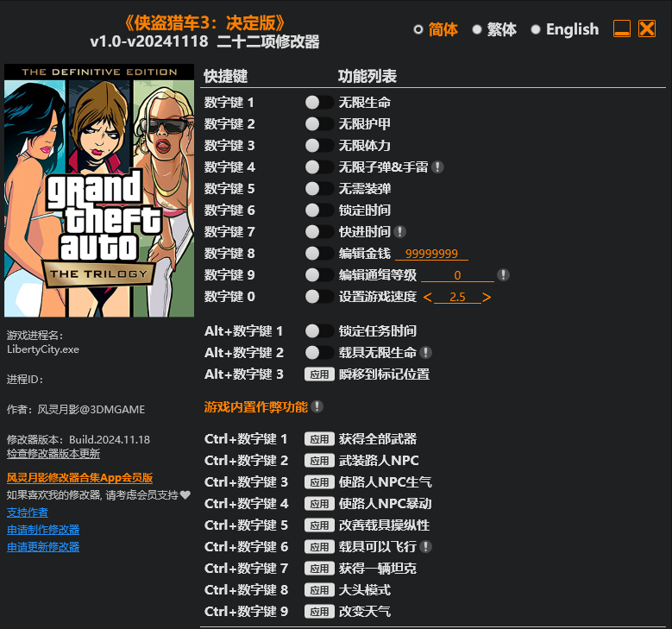Toggle 无限生命 switch
Screen dimensions: 672x629
(319, 102)
